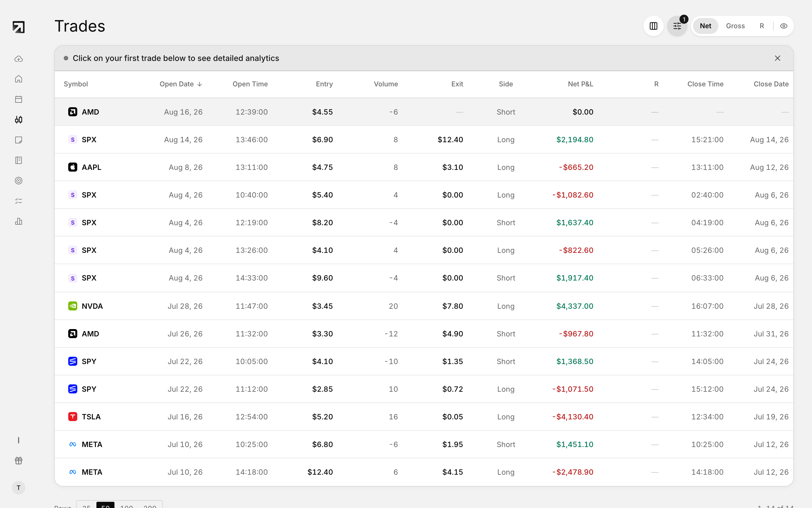The width and height of the screenshot is (812, 508).
Task: Sort table by Volume column header
Action: pos(386,84)
